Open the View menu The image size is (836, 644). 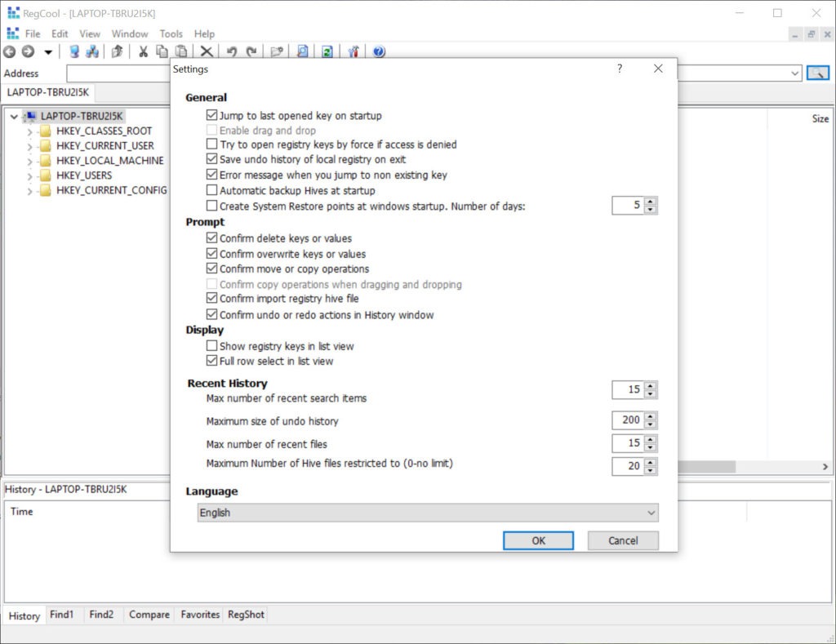(90, 33)
